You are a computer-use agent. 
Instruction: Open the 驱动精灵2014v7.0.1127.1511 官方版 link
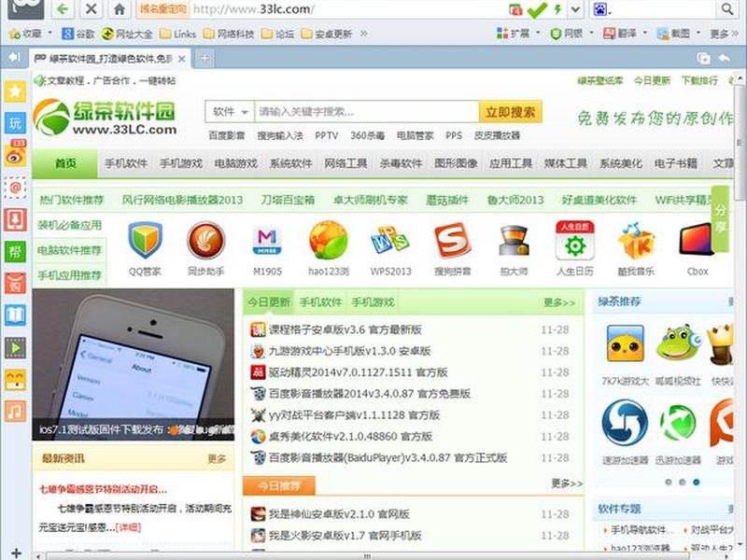click(x=358, y=371)
